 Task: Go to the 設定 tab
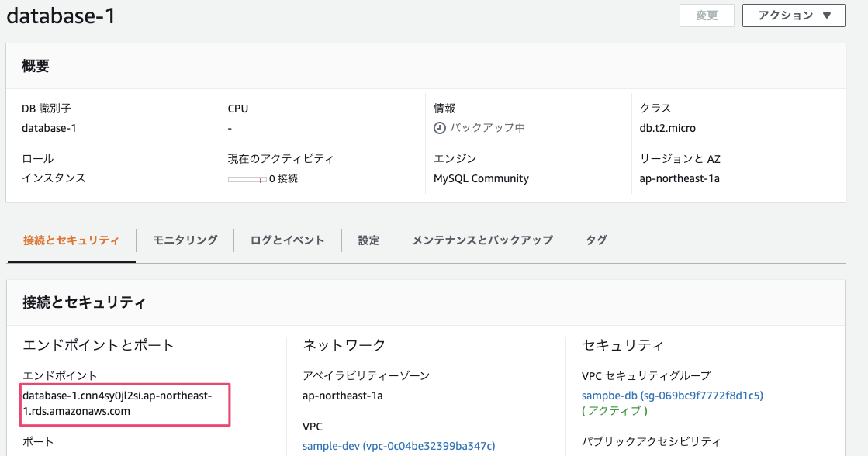point(368,240)
